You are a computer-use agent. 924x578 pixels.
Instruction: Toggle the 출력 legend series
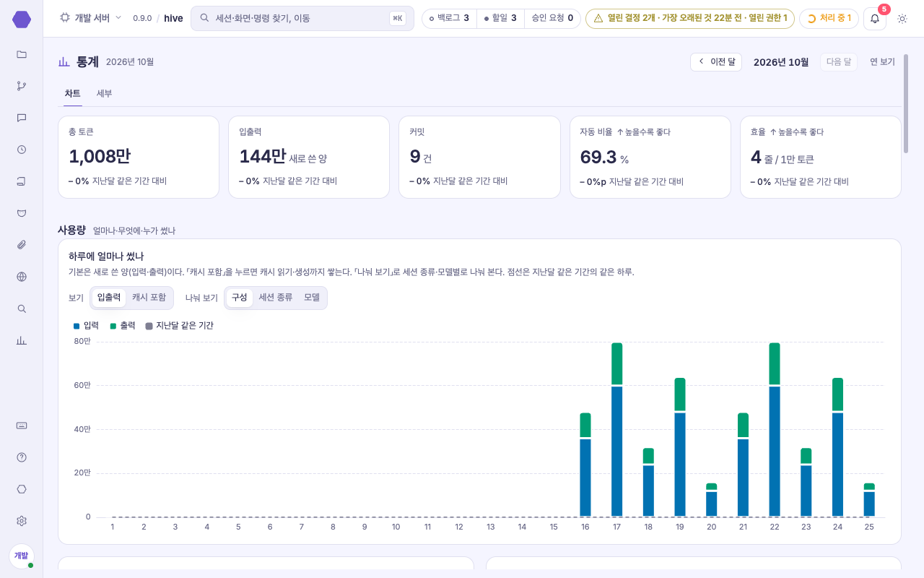(123, 326)
